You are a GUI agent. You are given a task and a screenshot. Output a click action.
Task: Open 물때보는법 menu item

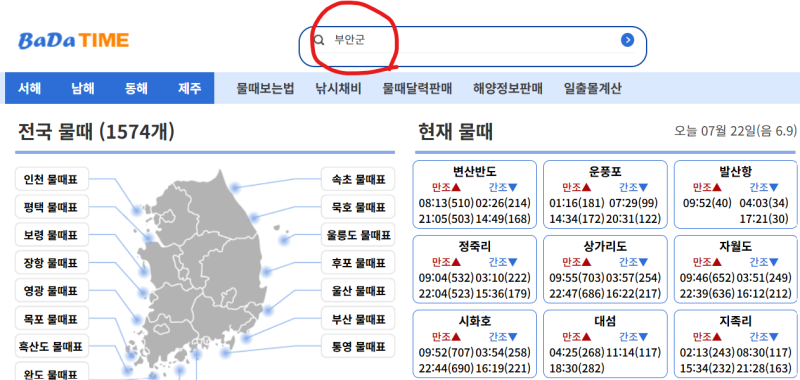(x=265, y=88)
